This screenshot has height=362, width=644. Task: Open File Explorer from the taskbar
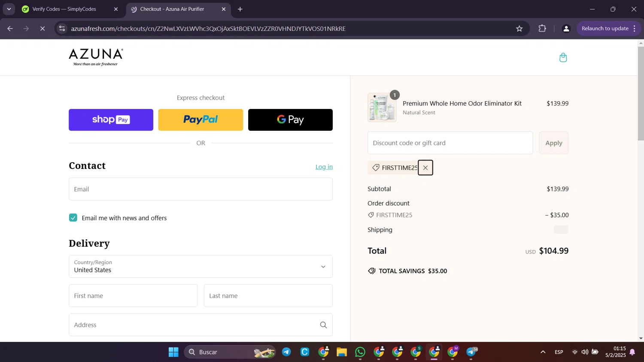(x=342, y=352)
